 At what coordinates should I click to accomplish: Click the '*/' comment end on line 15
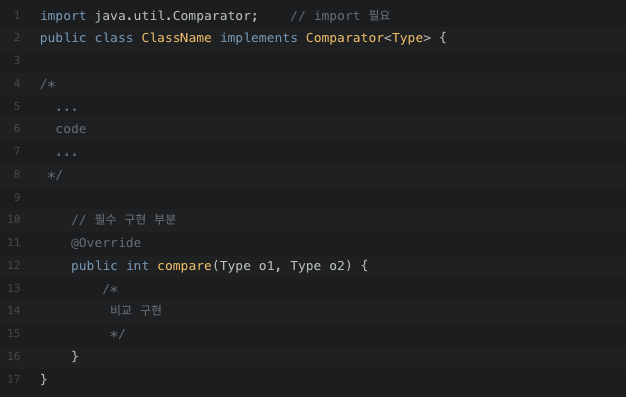click(118, 334)
